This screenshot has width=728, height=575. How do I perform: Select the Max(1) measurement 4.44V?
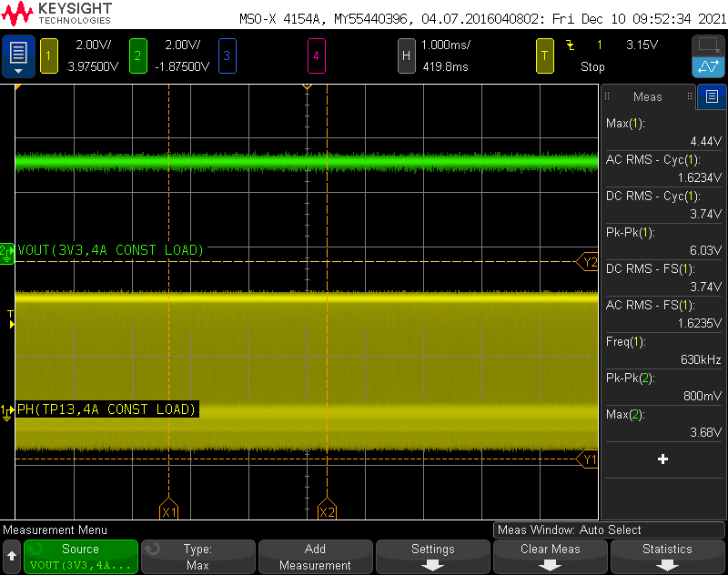[x=663, y=132]
